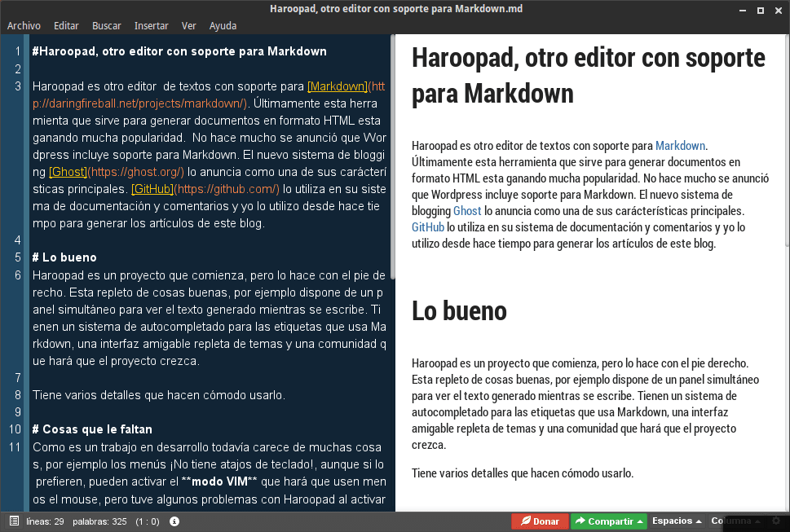Click the 'Tiene varios detalles' line in editor
The image size is (790, 532).
click(159, 396)
